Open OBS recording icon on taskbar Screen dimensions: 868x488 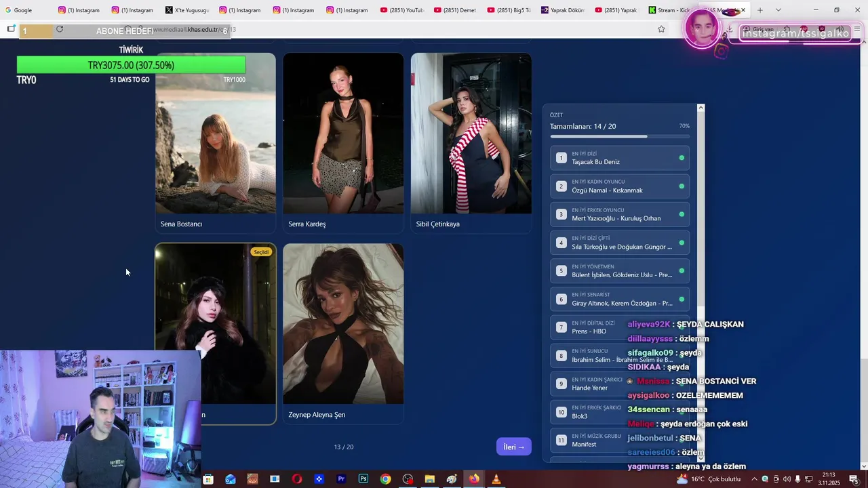point(408,479)
